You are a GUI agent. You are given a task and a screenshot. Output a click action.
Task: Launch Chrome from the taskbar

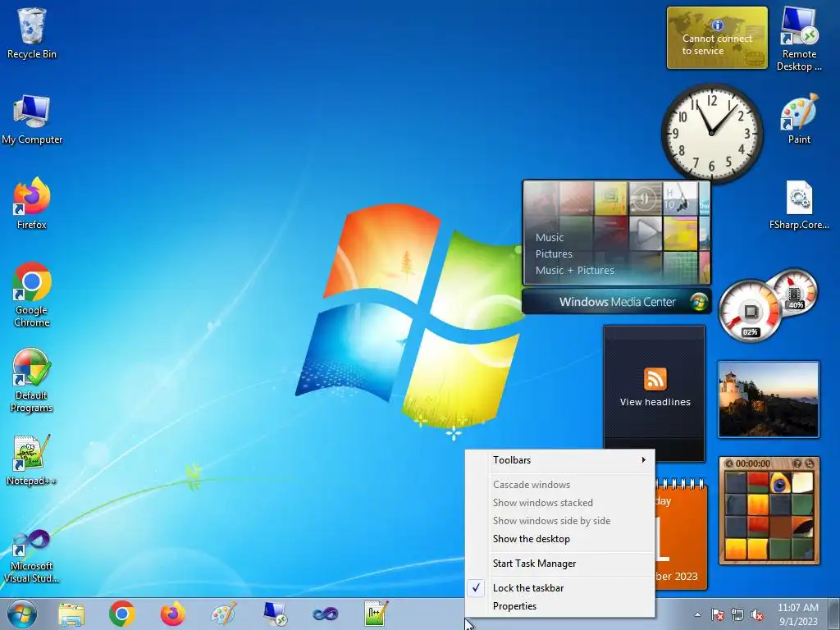tap(122, 614)
